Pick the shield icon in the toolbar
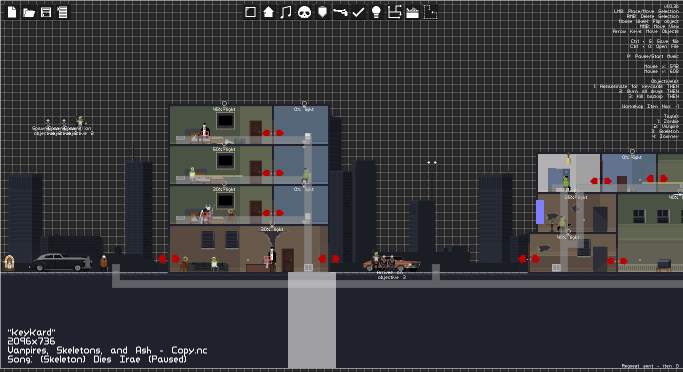The height and width of the screenshot is (372, 683). pos(322,12)
